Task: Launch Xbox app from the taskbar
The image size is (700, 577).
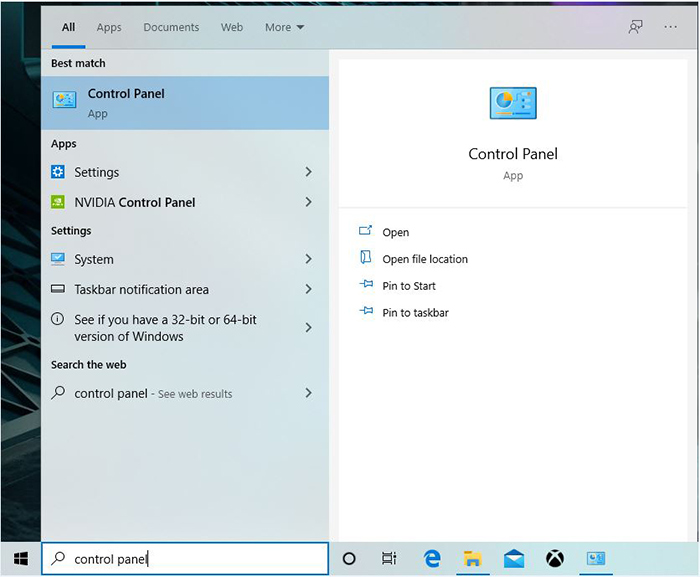Action: [x=555, y=559]
